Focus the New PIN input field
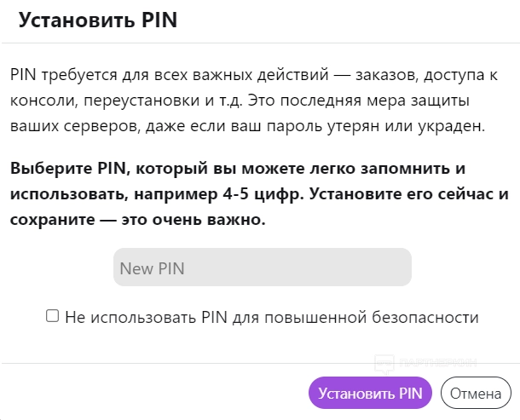 (x=262, y=268)
